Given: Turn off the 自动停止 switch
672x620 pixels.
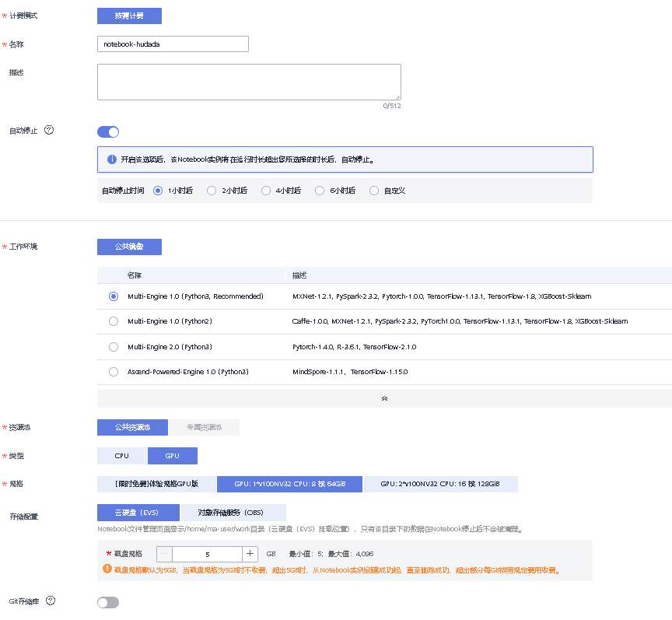Looking at the screenshot, I should pyautogui.click(x=108, y=131).
